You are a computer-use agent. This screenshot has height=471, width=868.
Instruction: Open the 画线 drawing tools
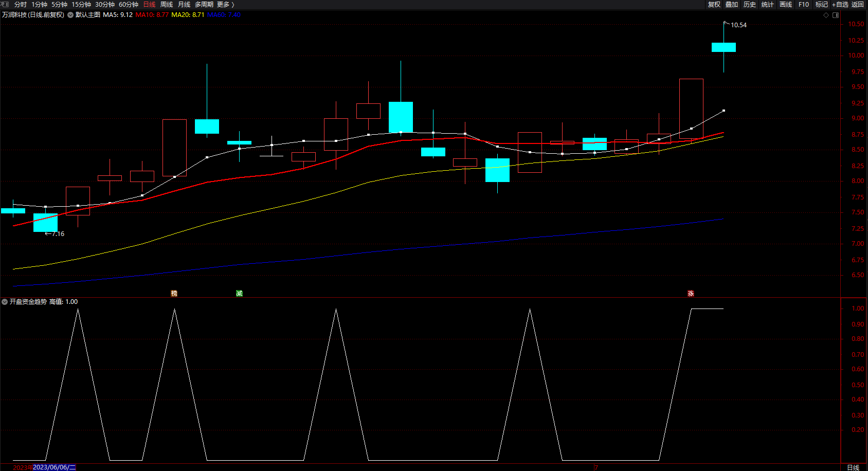[785, 5]
